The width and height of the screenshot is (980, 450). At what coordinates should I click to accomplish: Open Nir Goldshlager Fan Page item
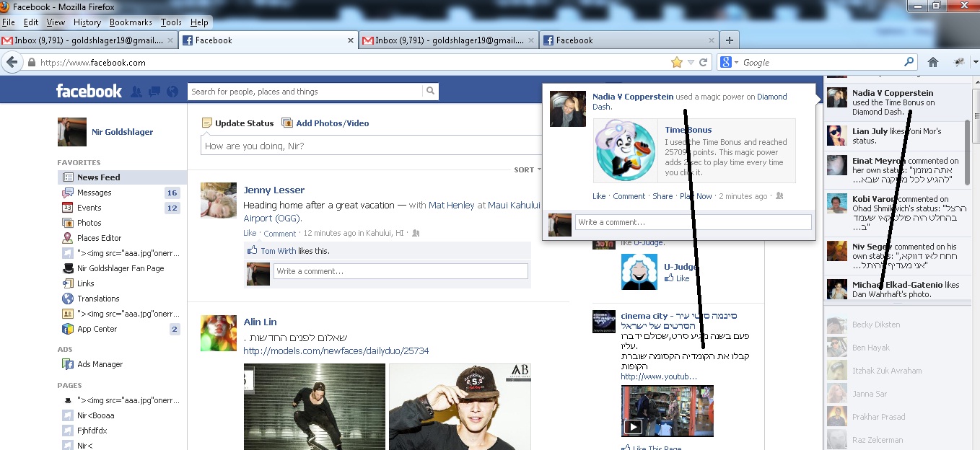[121, 268]
